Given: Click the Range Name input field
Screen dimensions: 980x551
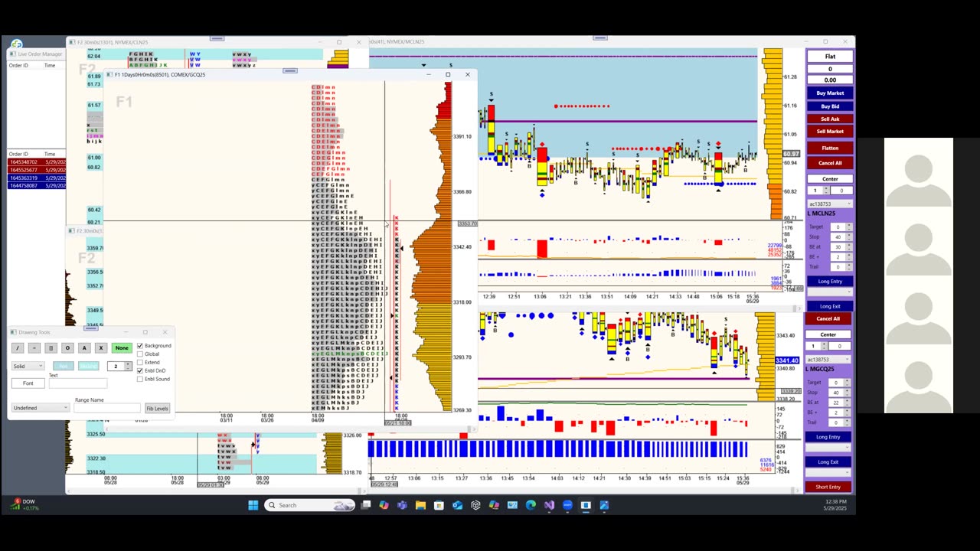Looking at the screenshot, I should click(x=107, y=408).
